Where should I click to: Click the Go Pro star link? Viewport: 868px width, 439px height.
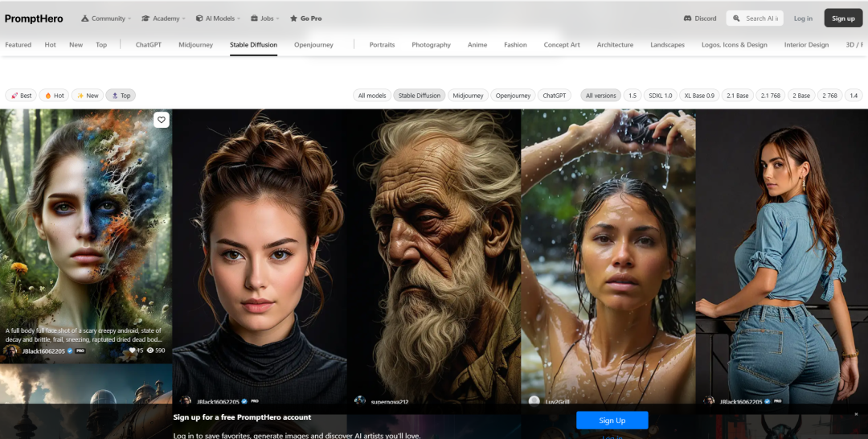(x=305, y=18)
